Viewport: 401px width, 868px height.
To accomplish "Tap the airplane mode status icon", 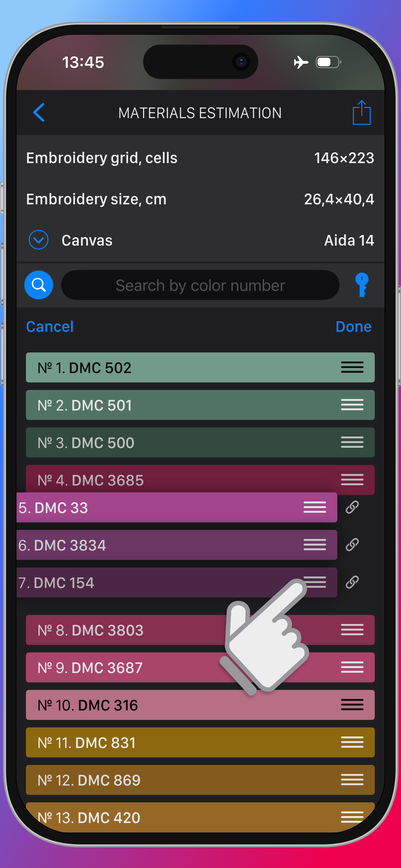I will coord(301,62).
